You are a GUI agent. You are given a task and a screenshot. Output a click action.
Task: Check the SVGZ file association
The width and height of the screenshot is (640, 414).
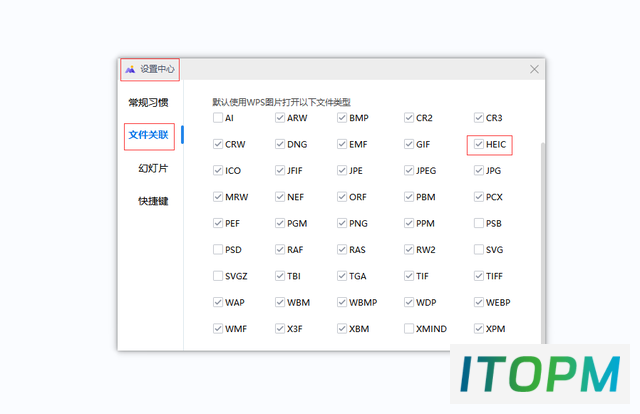[x=218, y=276]
